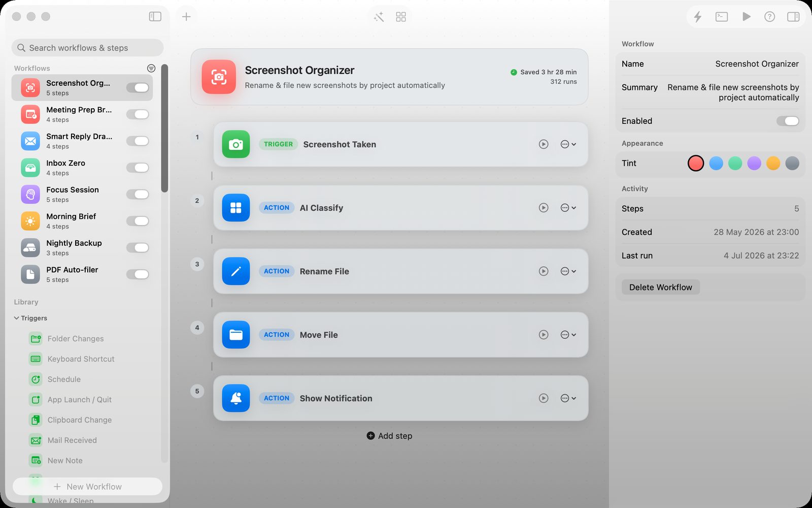
Task: Toggle the right inspector panel icon
Action: tap(793, 17)
